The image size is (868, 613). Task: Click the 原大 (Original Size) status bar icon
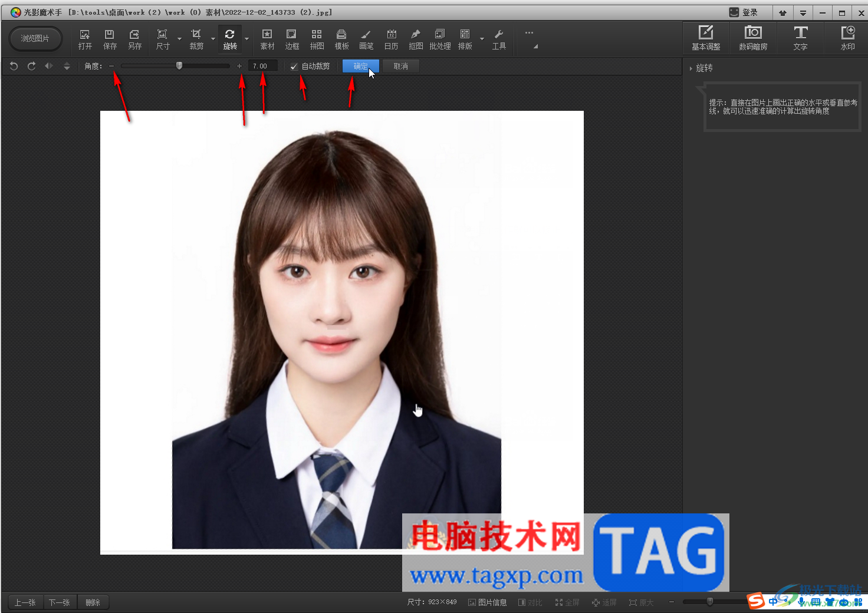(x=642, y=602)
